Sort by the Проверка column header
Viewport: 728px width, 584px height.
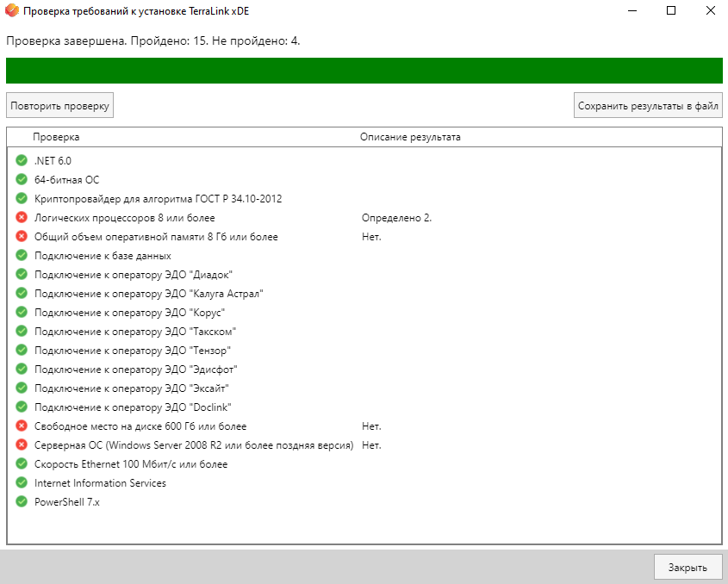pos(56,137)
